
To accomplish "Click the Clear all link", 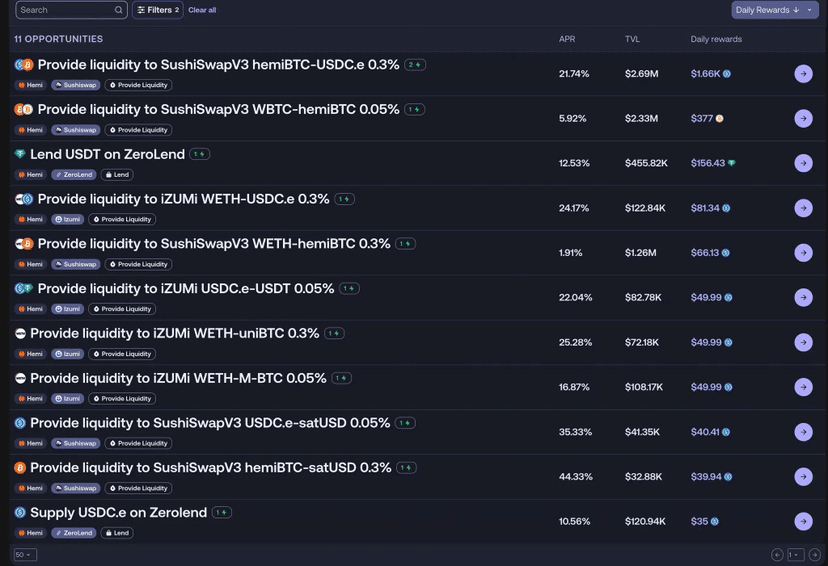I will coord(202,10).
